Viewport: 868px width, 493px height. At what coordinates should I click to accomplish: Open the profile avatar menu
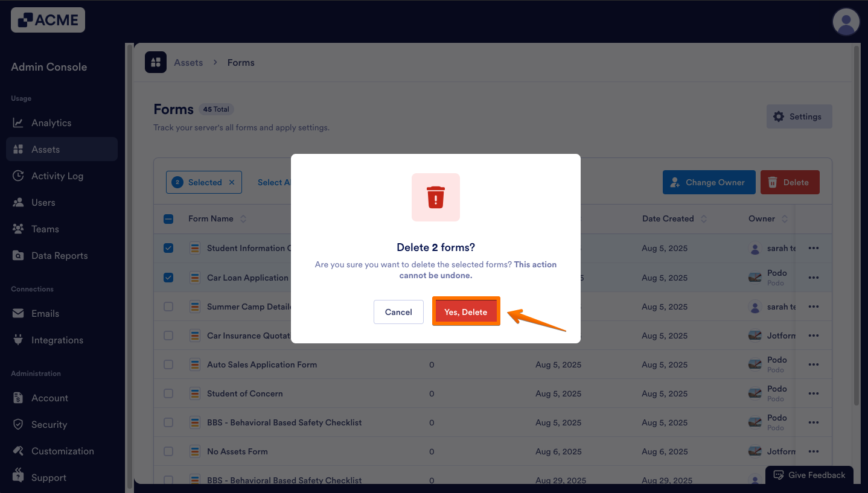point(846,22)
